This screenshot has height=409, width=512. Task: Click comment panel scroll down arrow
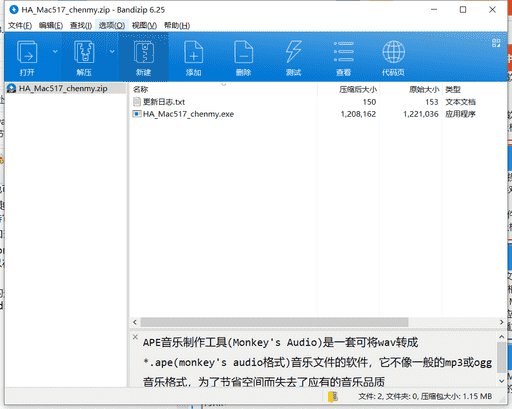pos(502,381)
